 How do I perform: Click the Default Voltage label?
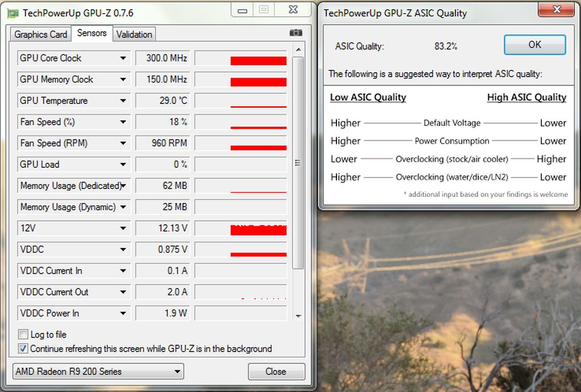point(452,123)
